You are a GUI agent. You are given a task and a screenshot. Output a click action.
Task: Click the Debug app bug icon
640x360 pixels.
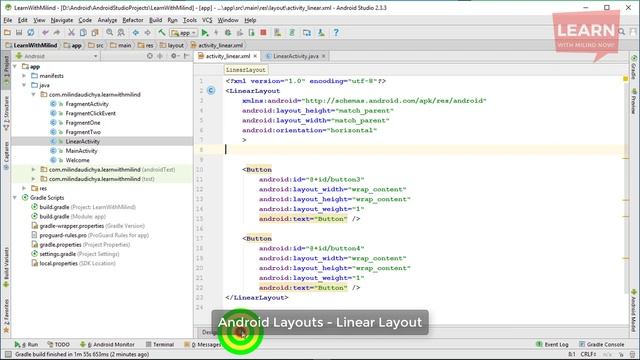(228, 33)
